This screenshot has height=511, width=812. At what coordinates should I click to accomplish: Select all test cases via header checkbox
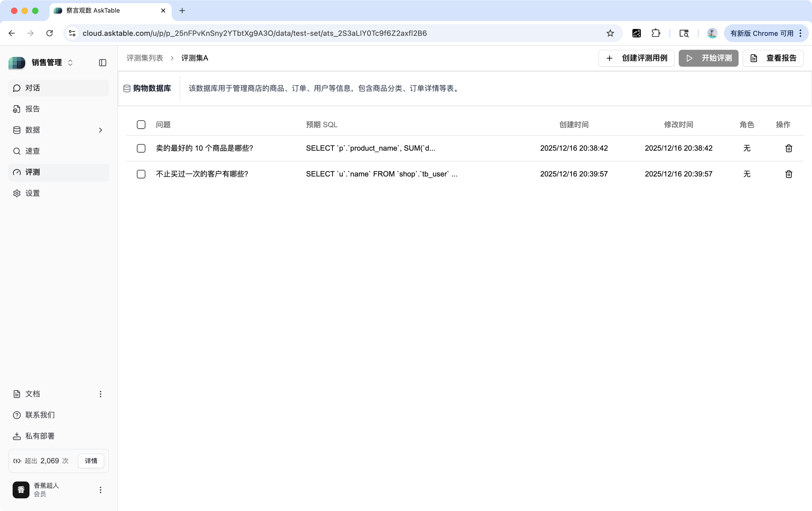(x=141, y=125)
